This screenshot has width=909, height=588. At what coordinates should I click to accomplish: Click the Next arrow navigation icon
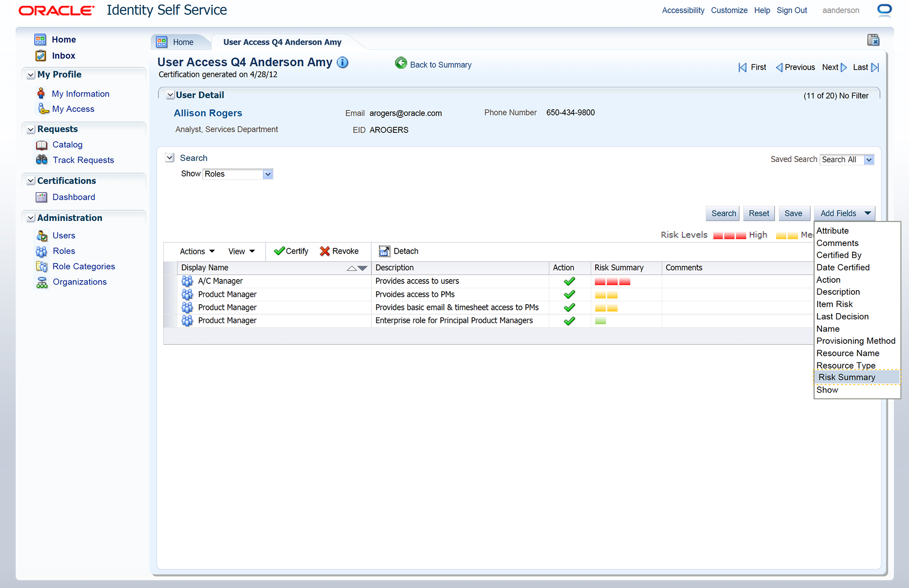[x=844, y=68]
